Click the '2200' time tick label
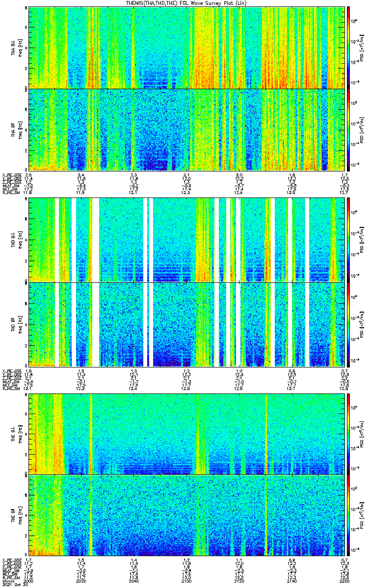Screen dimensions: 368x588 345,580
